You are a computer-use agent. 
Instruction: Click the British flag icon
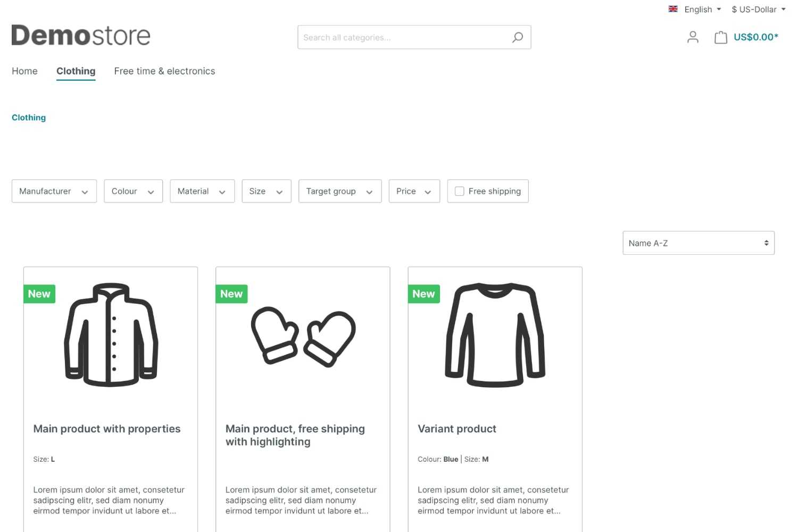click(x=672, y=9)
